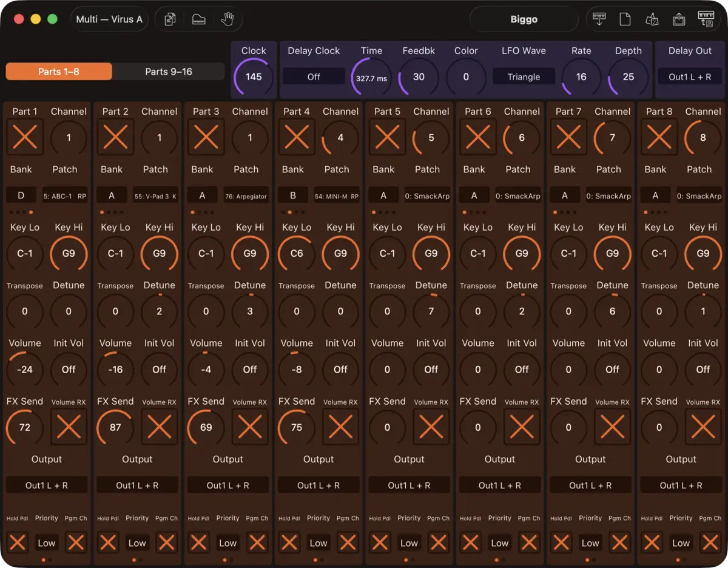Switch to the Parts 1–8 tab
This screenshot has width=728, height=568.
pyautogui.click(x=59, y=72)
